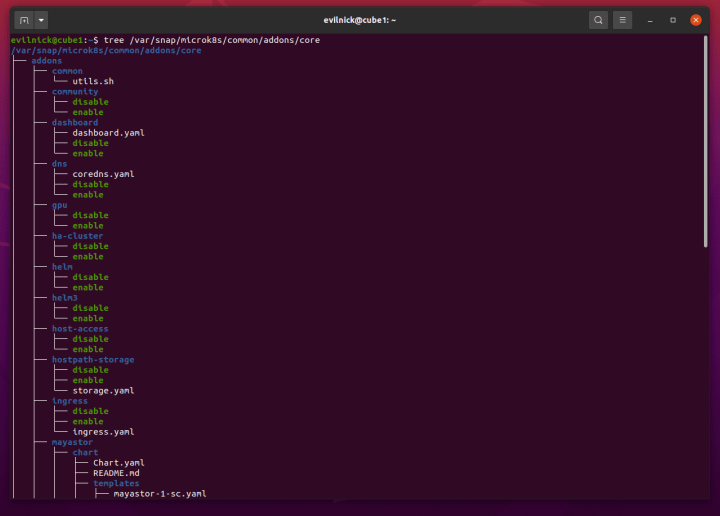
Task: Click enable under hostpath-storage
Action: [88, 381]
